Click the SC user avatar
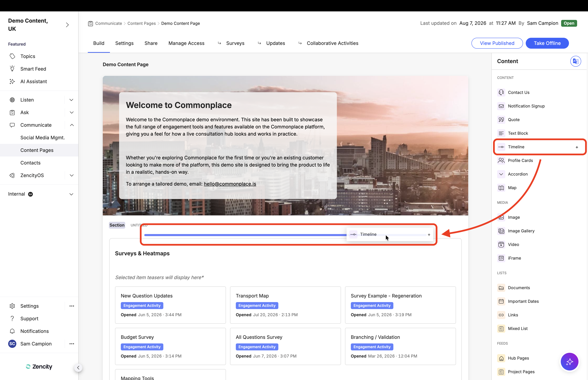Screen dimensions: 588x380 [x=12, y=344]
